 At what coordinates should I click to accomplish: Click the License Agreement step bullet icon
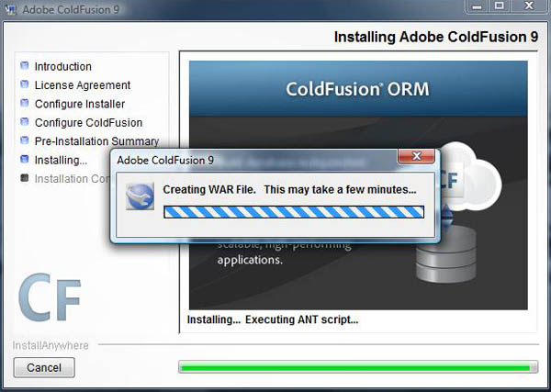(x=24, y=84)
